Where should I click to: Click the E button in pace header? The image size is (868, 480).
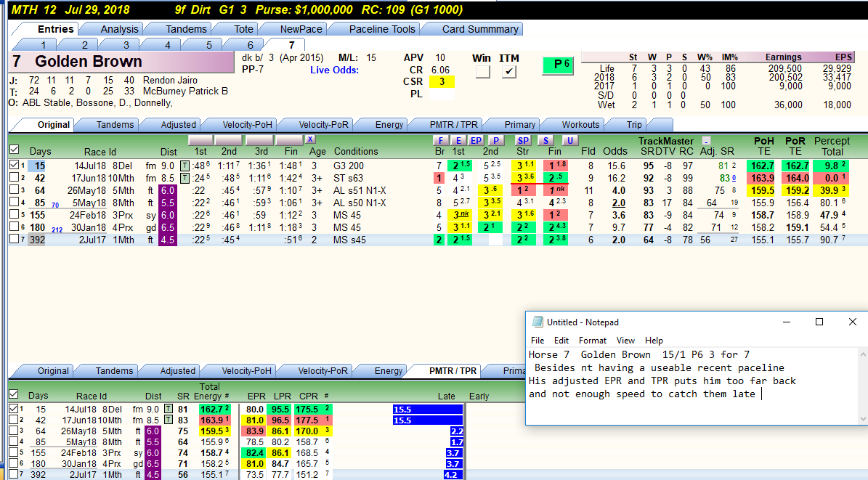(458, 140)
